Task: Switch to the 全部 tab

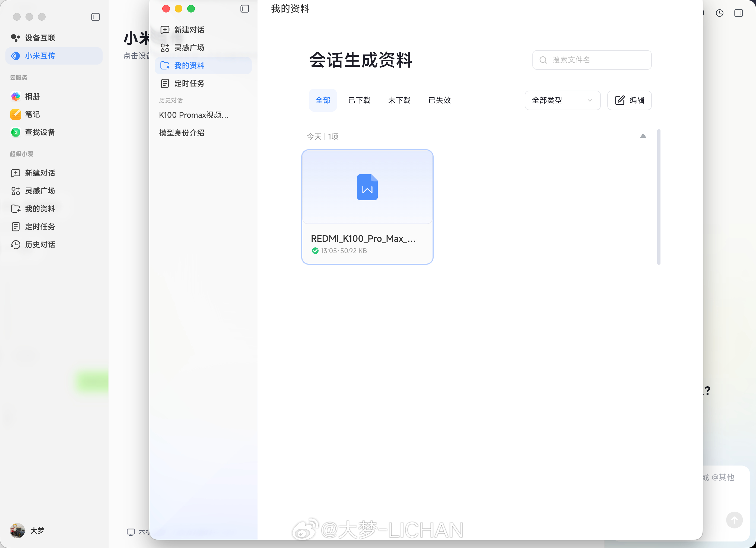Action: (x=323, y=100)
